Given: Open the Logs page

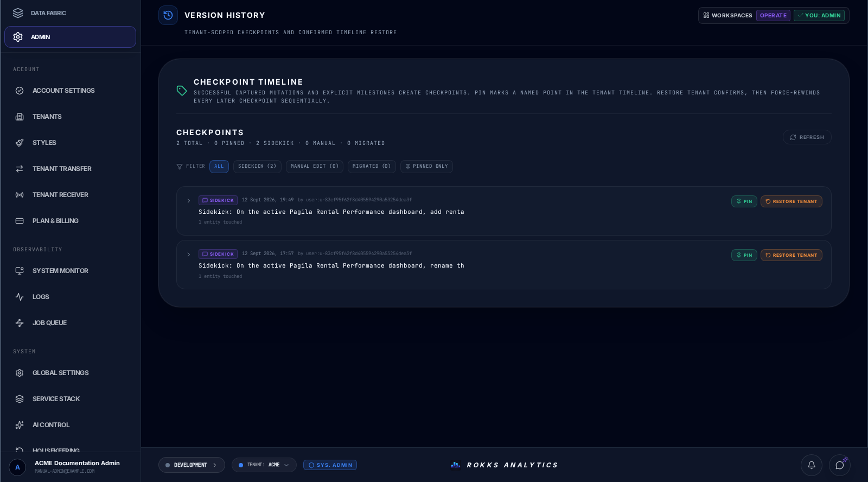Looking at the screenshot, I should pos(70,297).
